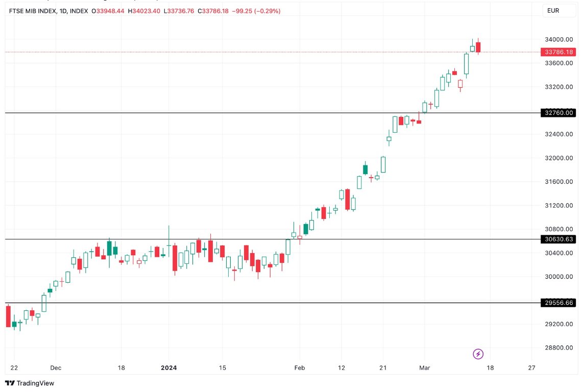Click the dotted current price line
This screenshot has height=392, width=583.
[255, 52]
